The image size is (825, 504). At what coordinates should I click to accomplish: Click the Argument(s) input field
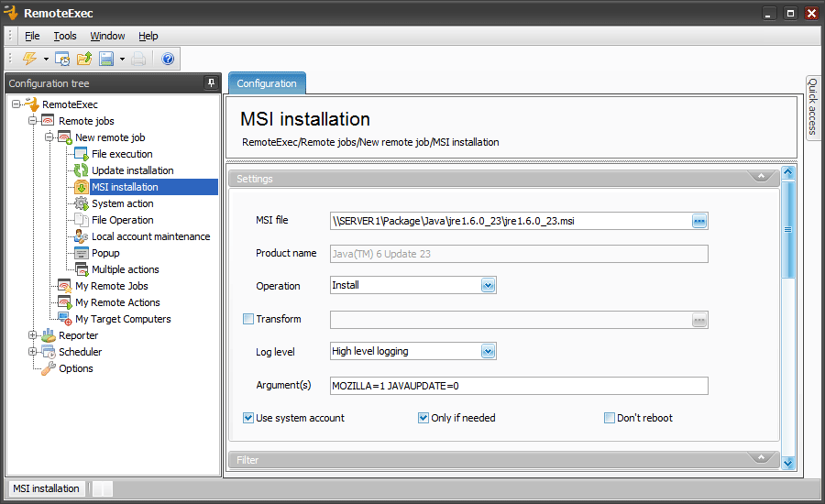click(x=519, y=386)
